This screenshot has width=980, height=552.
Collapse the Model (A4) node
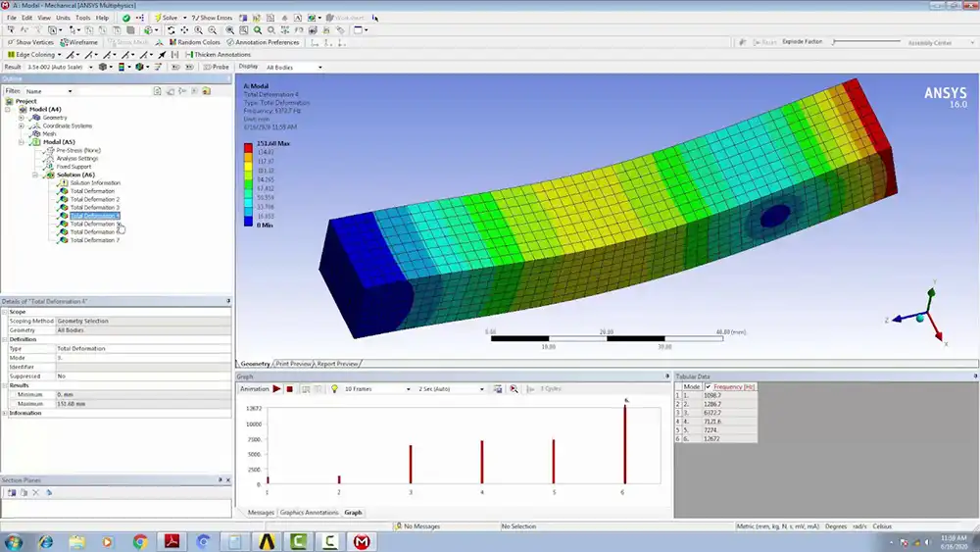[x=8, y=110]
